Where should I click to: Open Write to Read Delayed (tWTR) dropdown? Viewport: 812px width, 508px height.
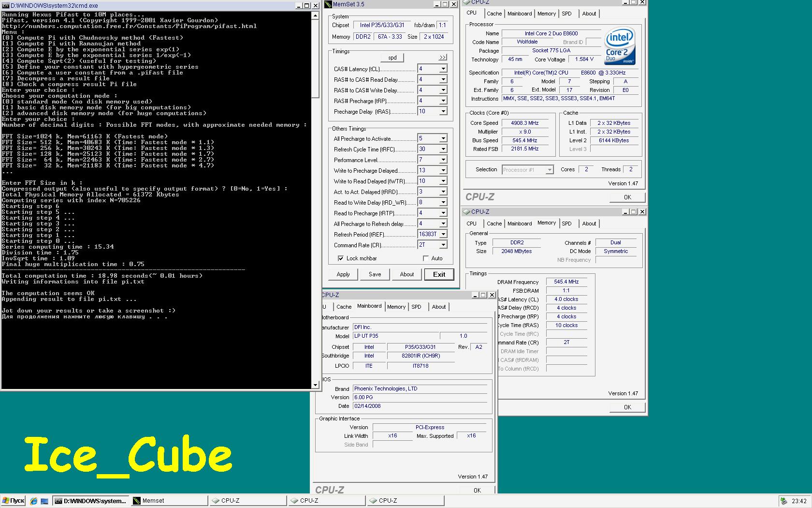443,181
